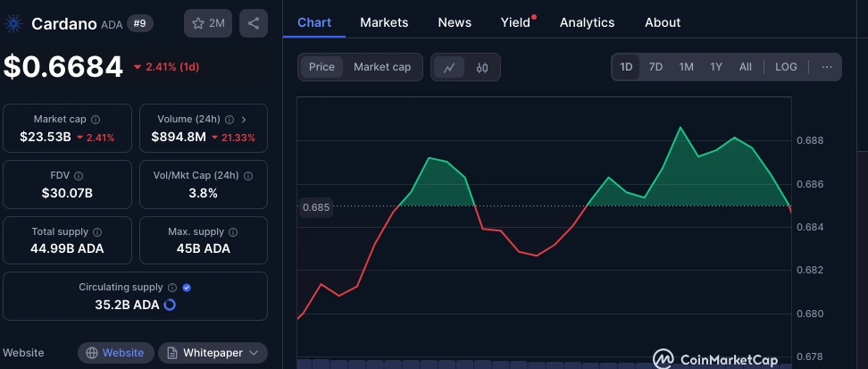Image resolution: width=868 pixels, height=369 pixels.
Task: Toggle chart to Price view
Action: [321, 67]
